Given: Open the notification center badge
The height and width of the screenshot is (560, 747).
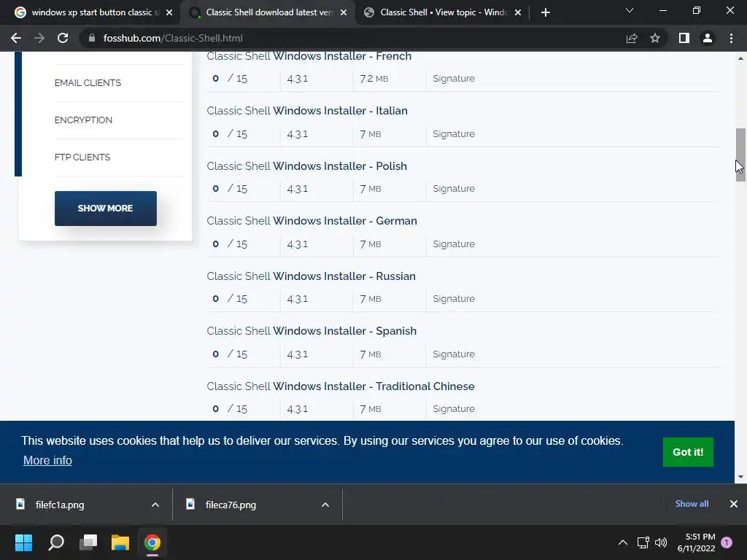Looking at the screenshot, I should click(x=727, y=542).
